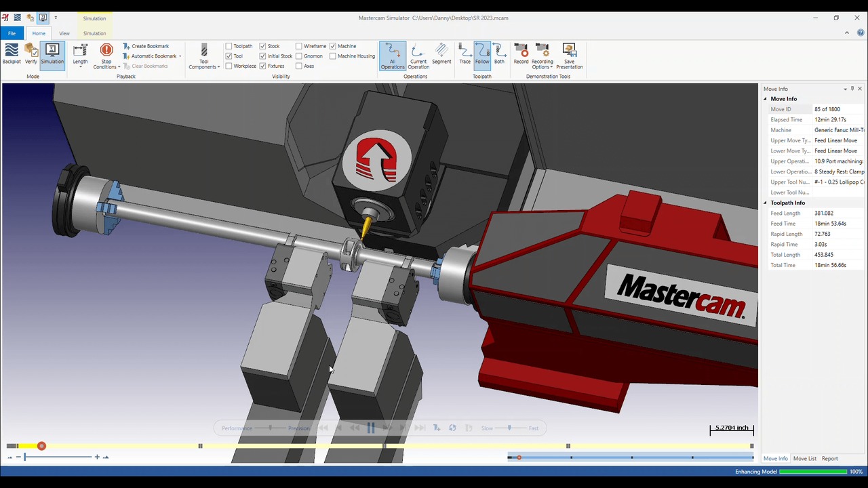
Task: Zoom in the timeline with the plus button
Action: tap(97, 457)
